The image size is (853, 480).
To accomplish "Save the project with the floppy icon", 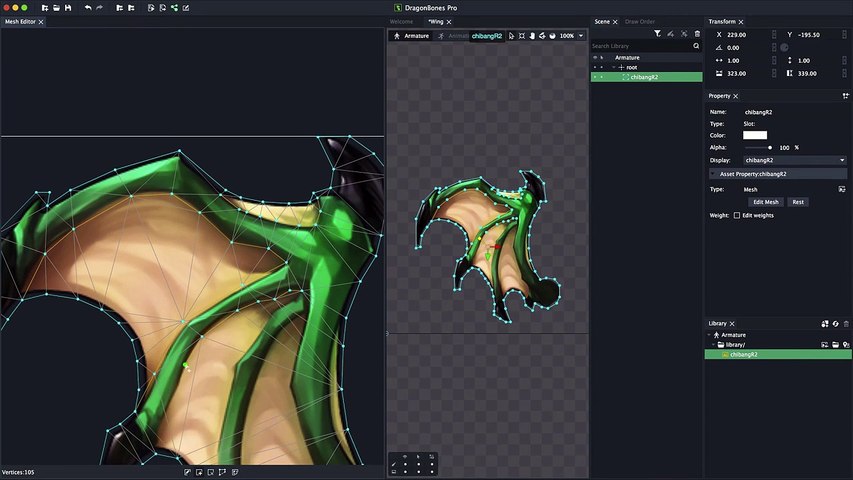I will coord(68,8).
